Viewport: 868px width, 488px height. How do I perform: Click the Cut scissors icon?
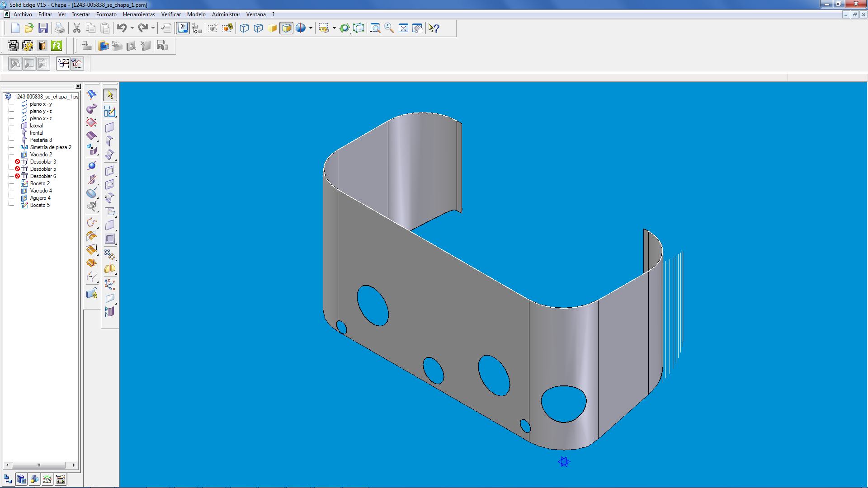(x=77, y=28)
